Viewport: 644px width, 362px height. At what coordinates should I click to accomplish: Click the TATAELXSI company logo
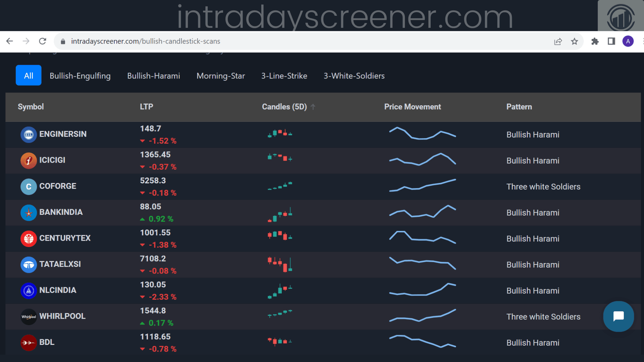click(29, 264)
